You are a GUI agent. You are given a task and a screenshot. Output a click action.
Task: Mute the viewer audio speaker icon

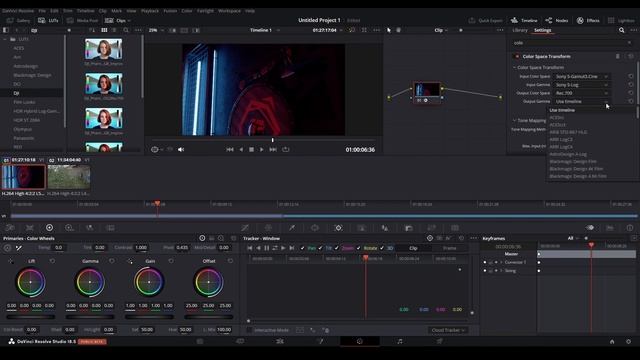[x=181, y=149]
